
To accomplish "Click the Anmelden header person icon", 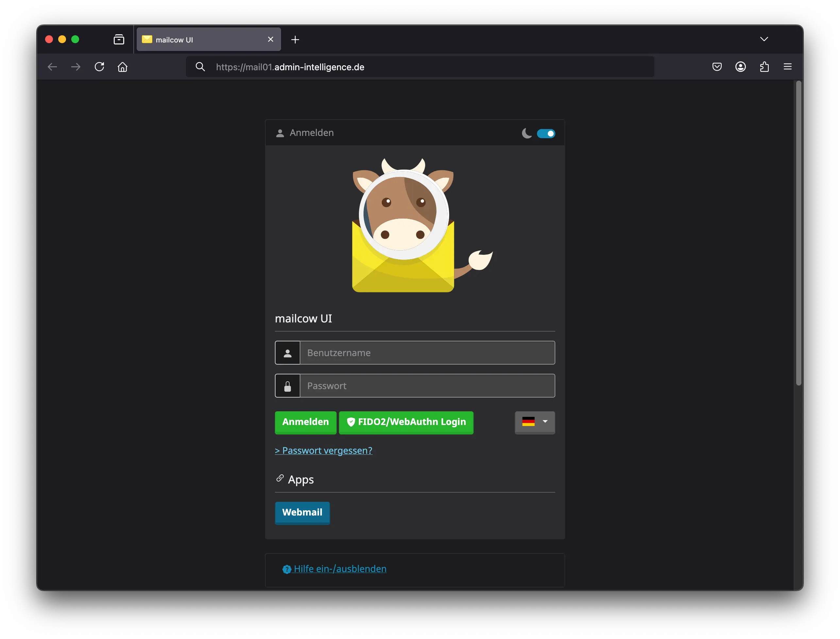I will pos(280,133).
